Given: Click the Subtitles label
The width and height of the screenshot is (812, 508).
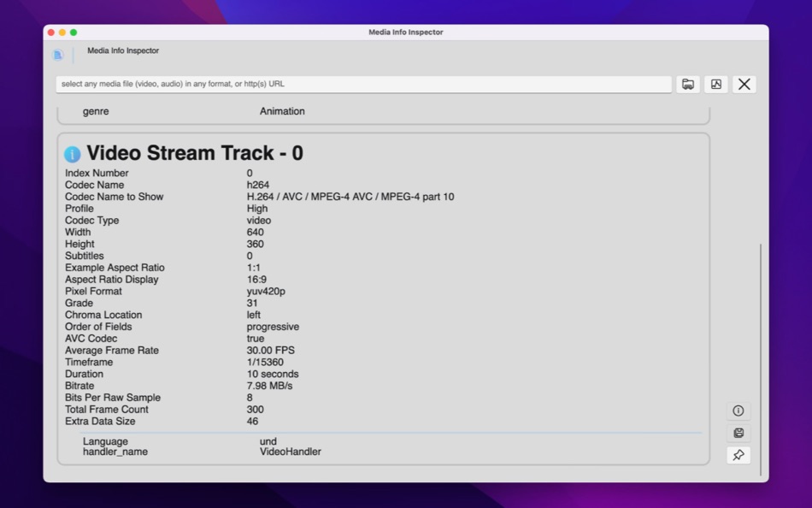Looking at the screenshot, I should pos(84,256).
